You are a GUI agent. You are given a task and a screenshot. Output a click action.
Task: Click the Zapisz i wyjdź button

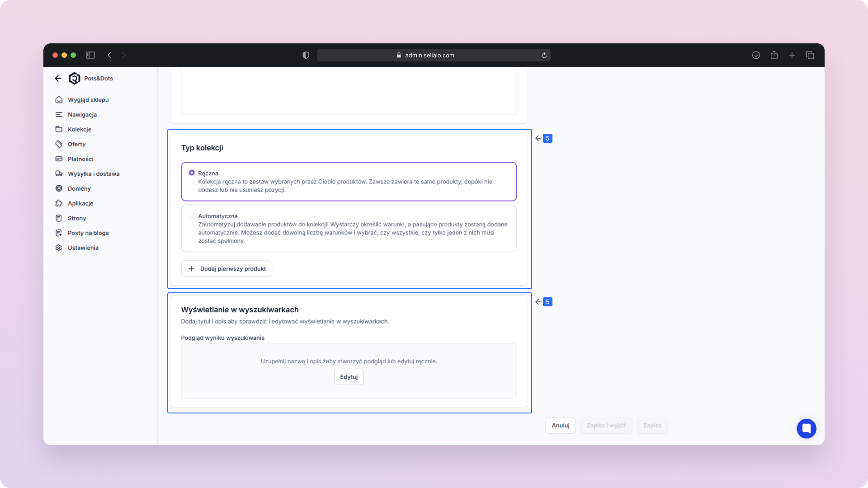606,425
